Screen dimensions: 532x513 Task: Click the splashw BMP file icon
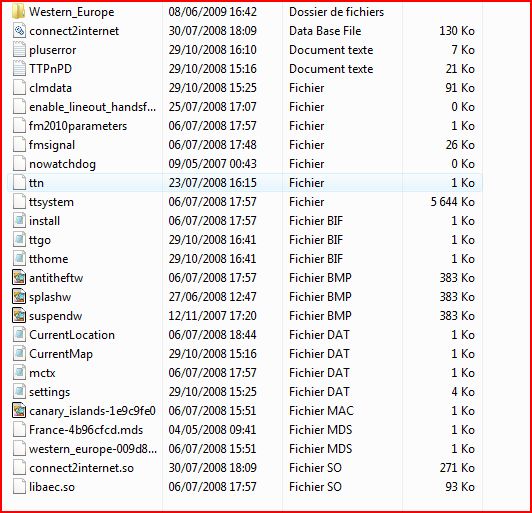pyautogui.click(x=19, y=297)
